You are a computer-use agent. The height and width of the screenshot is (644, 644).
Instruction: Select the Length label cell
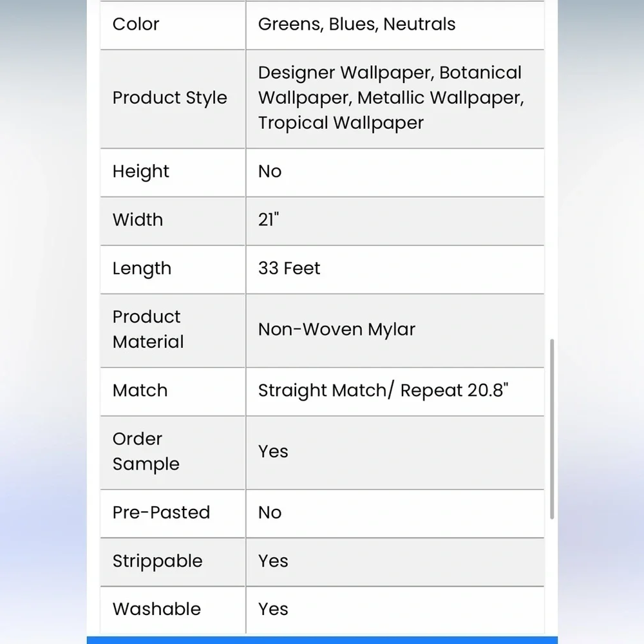click(173, 269)
